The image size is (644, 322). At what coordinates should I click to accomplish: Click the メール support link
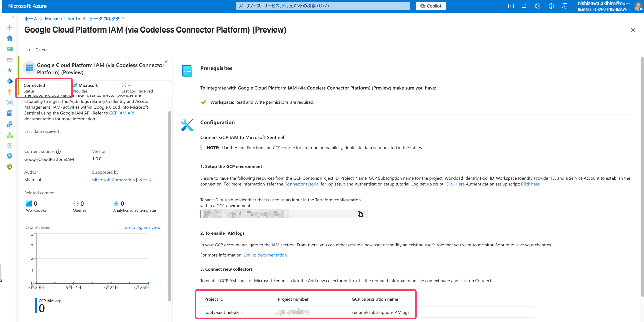coord(145,180)
